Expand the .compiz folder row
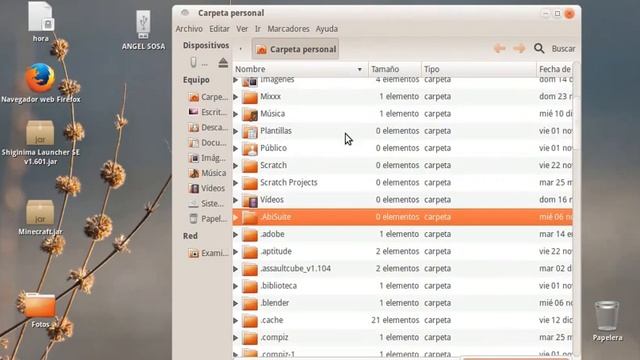640x360 pixels. point(236,338)
